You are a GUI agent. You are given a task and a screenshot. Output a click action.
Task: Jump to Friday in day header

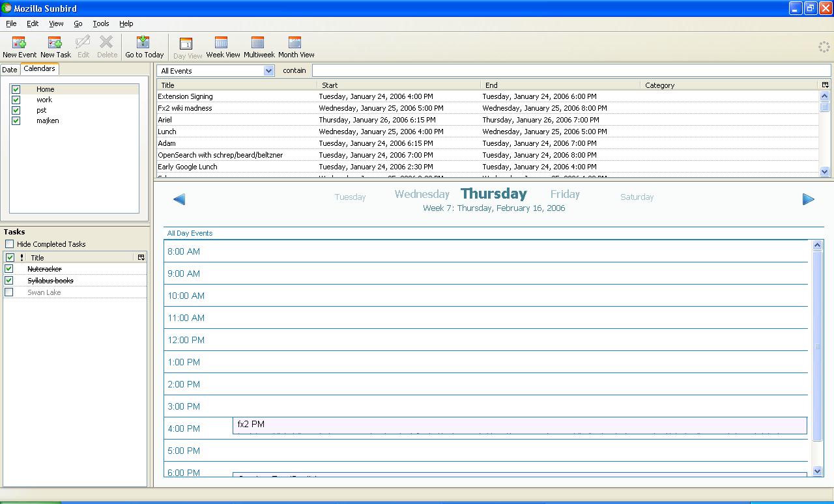coord(564,194)
